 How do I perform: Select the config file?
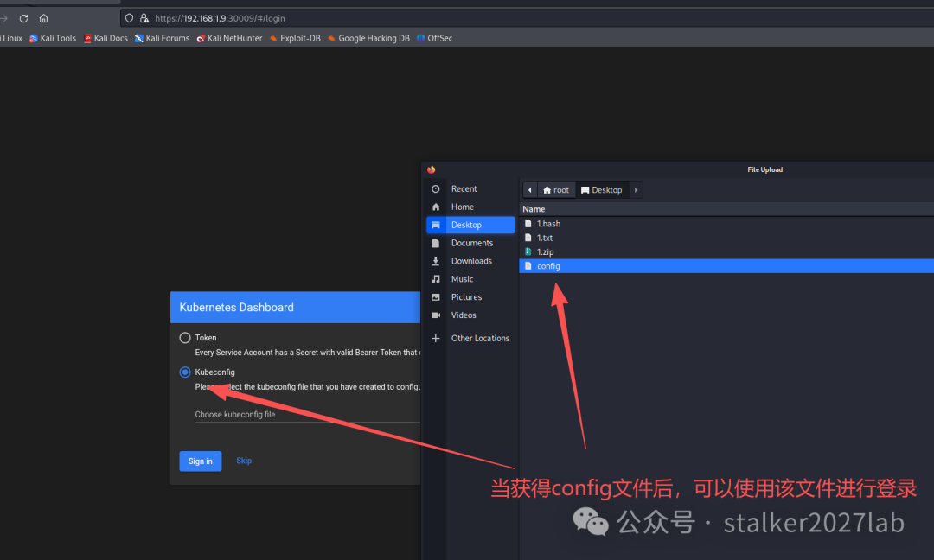coord(726,266)
